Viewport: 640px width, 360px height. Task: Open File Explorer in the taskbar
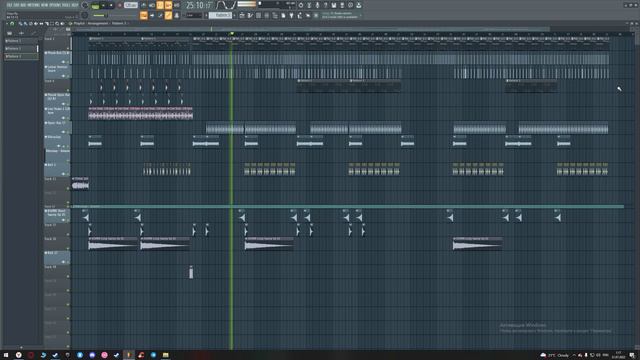pyautogui.click(x=165, y=355)
